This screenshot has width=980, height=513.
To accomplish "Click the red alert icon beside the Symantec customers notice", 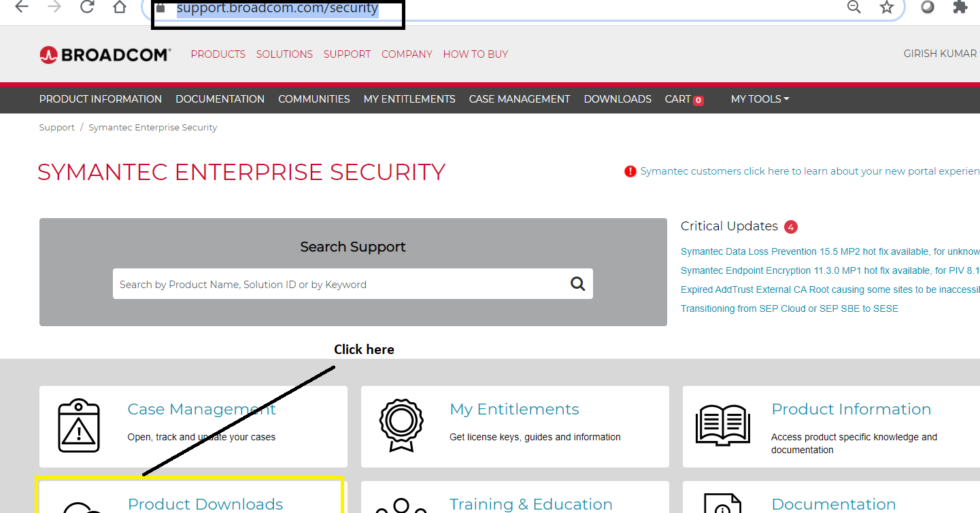I will pos(630,171).
